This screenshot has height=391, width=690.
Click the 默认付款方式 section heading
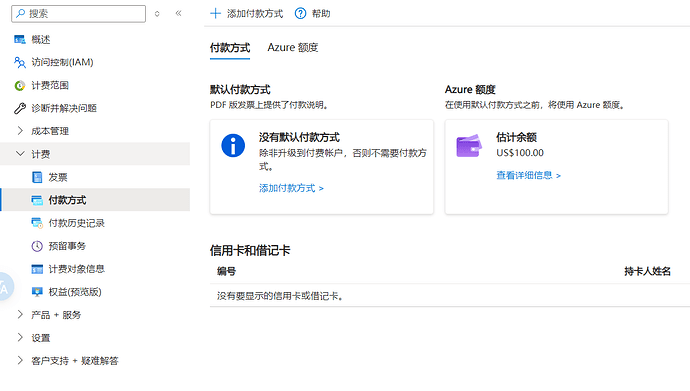point(240,90)
